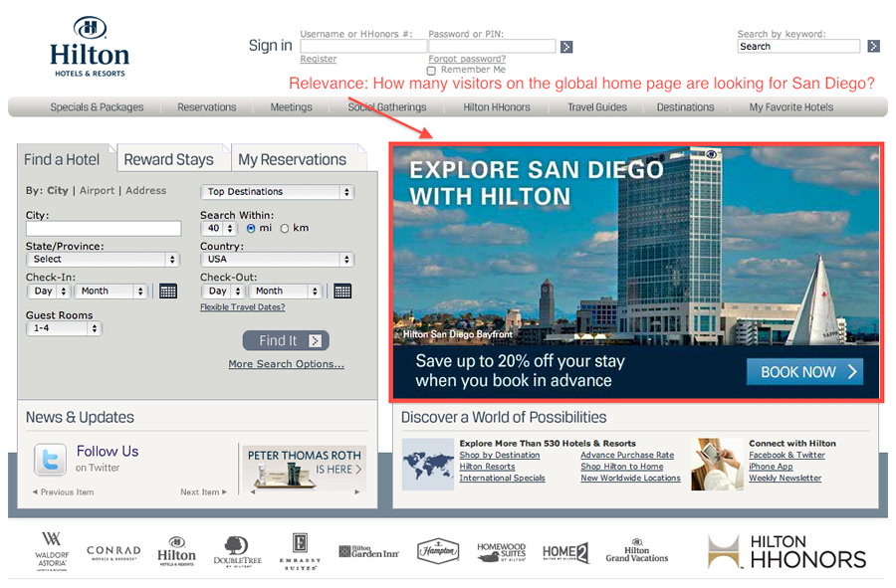The image size is (896, 588).
Task: Open Flexible Travel Dates? link
Action: [x=242, y=307]
